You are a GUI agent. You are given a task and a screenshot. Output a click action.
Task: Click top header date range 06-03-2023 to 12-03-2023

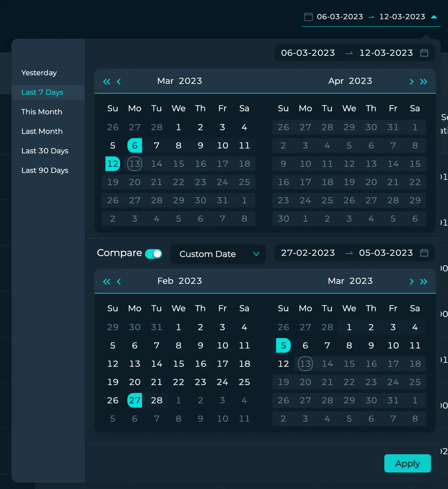point(371,17)
